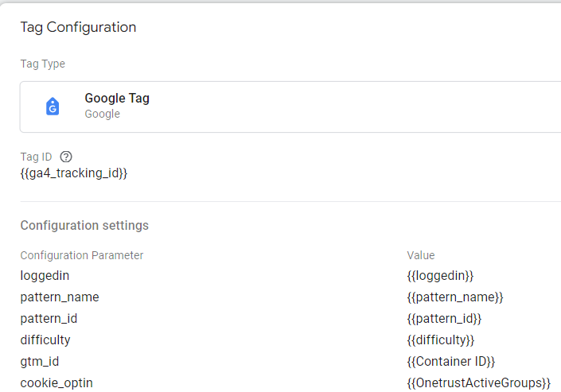This screenshot has height=392, width=561.
Task: Click the {{Container ID}} value
Action: pyautogui.click(x=451, y=361)
